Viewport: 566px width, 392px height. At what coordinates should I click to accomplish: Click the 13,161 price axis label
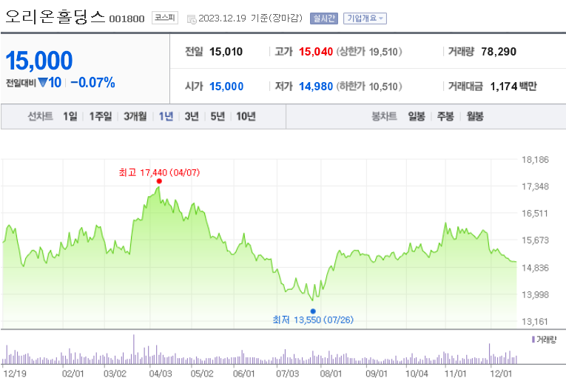[x=535, y=321]
